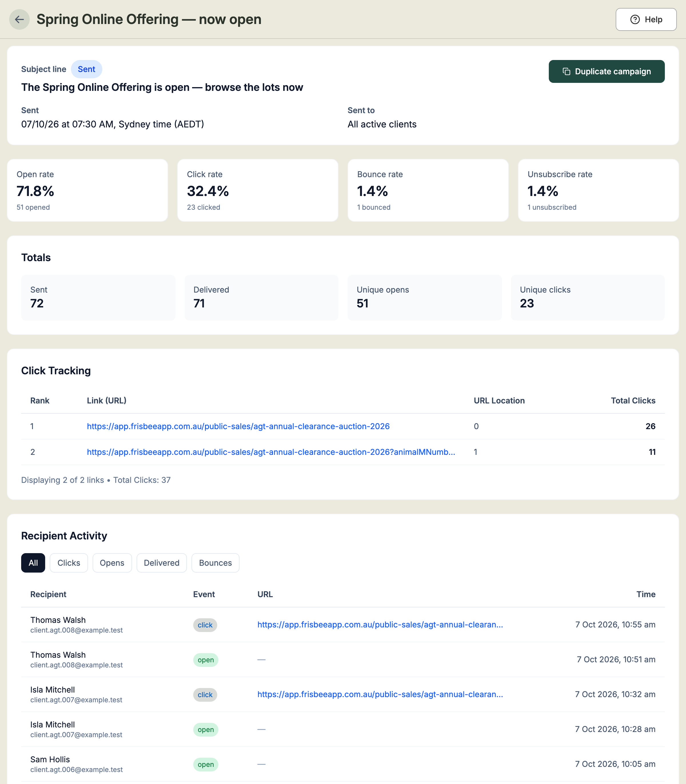
Task: Click 'All active clients' text
Action: (x=382, y=124)
